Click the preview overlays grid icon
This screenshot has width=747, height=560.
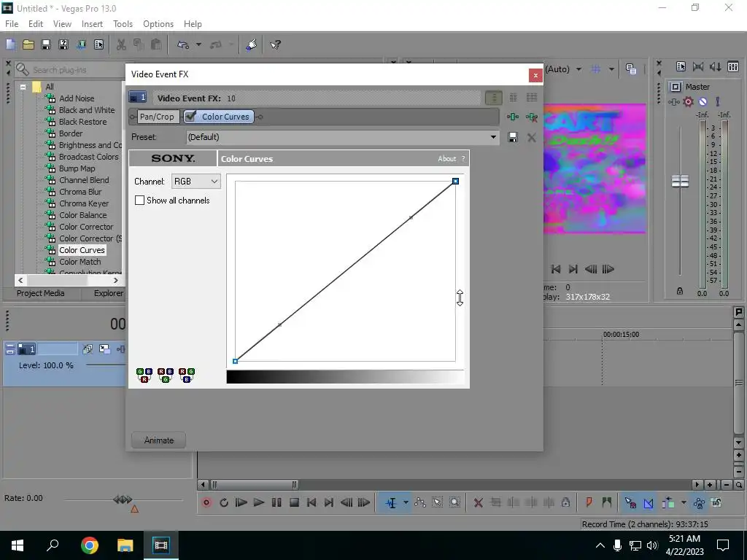point(595,69)
